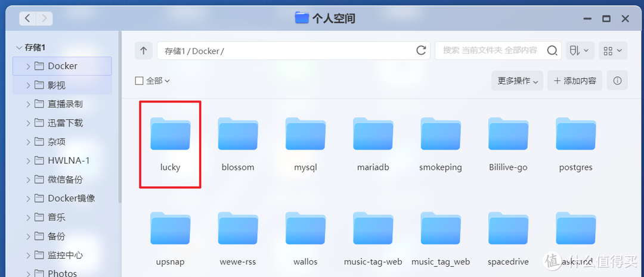Go up one folder level
The width and height of the screenshot is (644, 277).
(x=143, y=51)
